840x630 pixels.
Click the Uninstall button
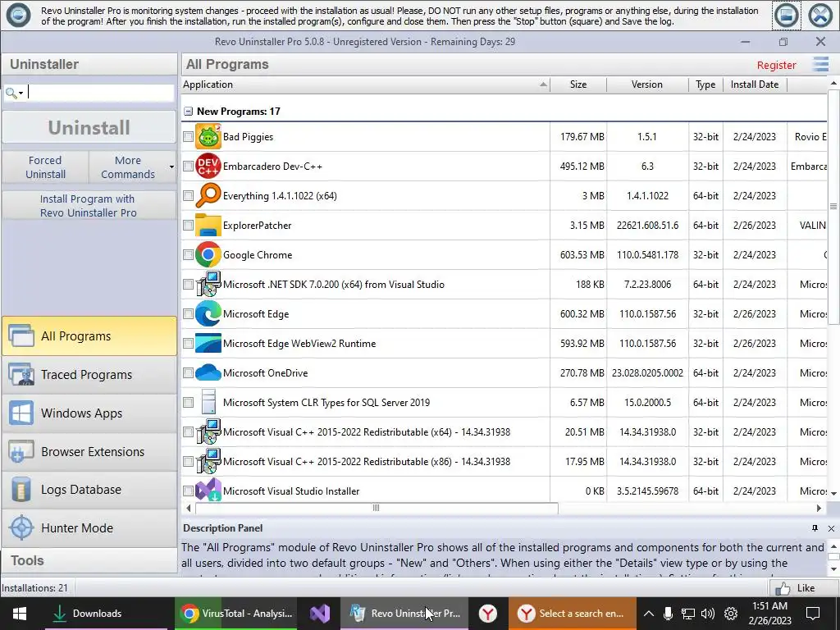click(89, 127)
